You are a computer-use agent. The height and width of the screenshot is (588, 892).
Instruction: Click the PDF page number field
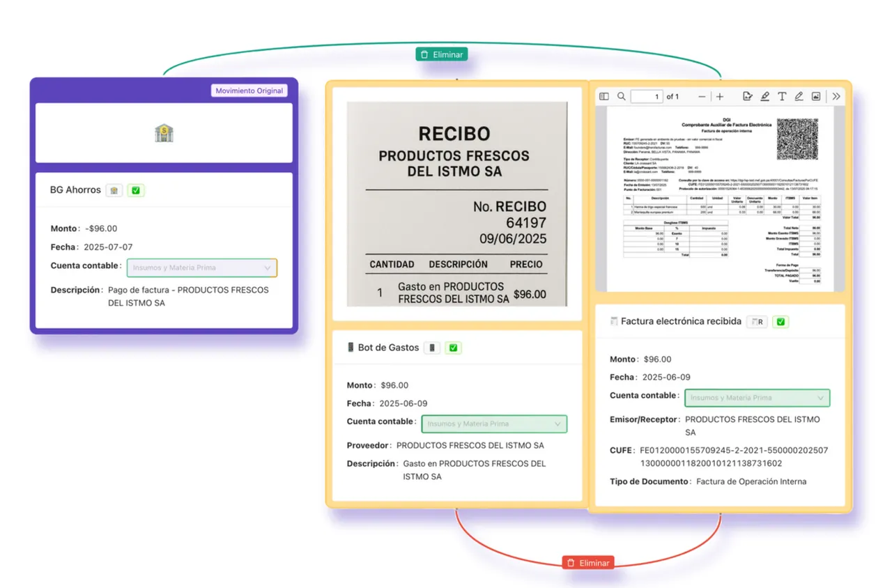646,96
